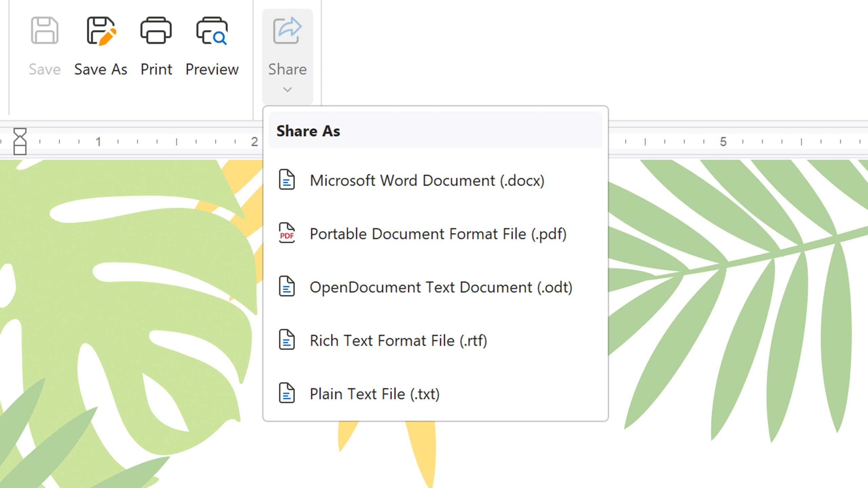868x488 pixels.
Task: Click the Word document icon next to .docx option
Action: pos(287,180)
